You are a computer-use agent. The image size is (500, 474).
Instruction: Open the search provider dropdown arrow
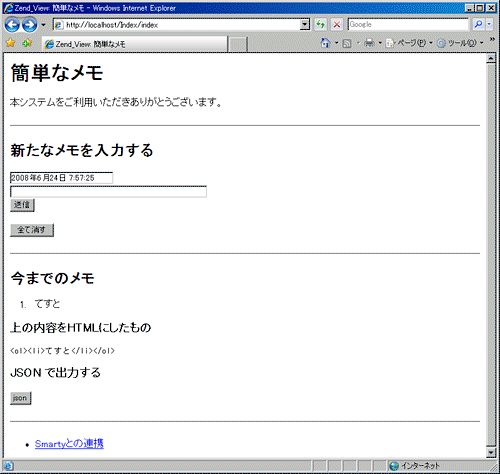[x=489, y=24]
